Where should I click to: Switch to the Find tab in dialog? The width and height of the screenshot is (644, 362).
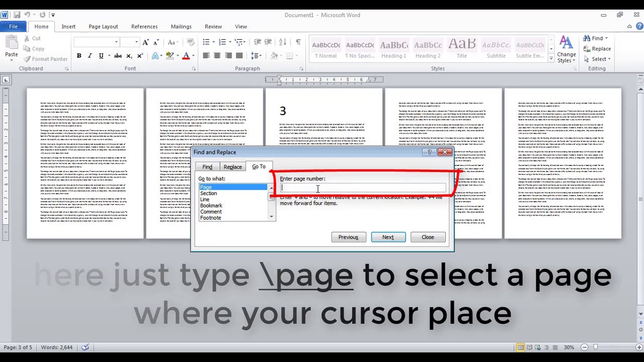(207, 167)
